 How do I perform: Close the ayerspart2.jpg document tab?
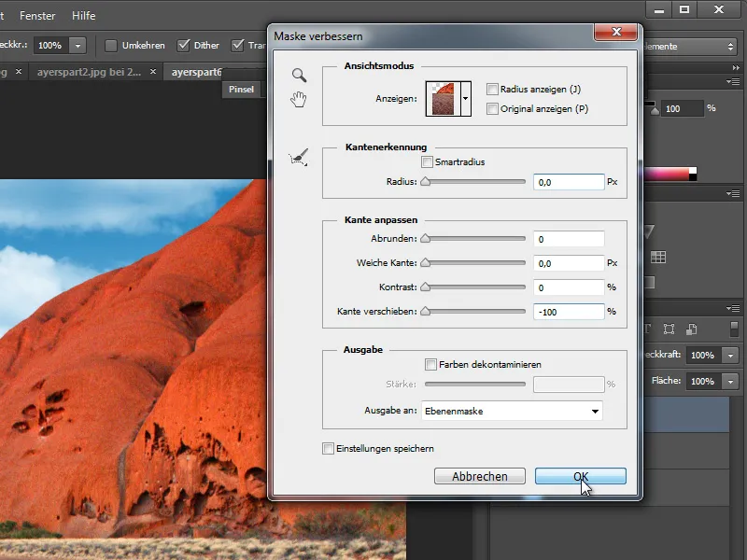pos(153,72)
